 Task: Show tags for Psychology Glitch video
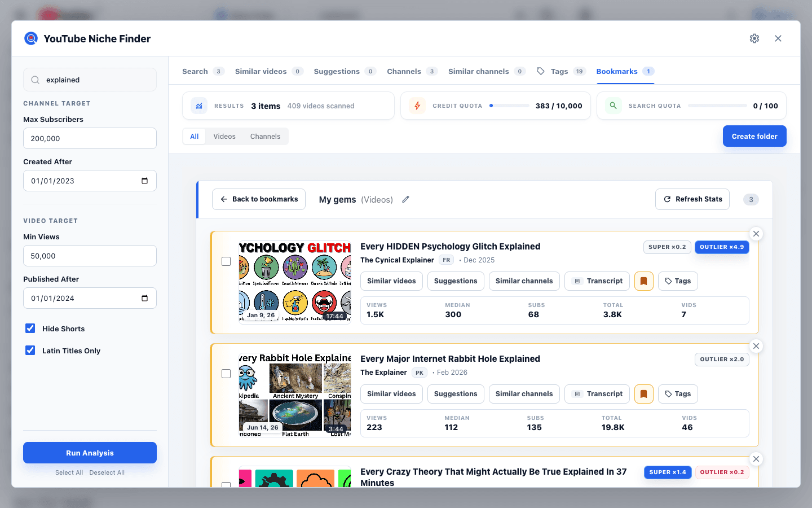(x=678, y=281)
